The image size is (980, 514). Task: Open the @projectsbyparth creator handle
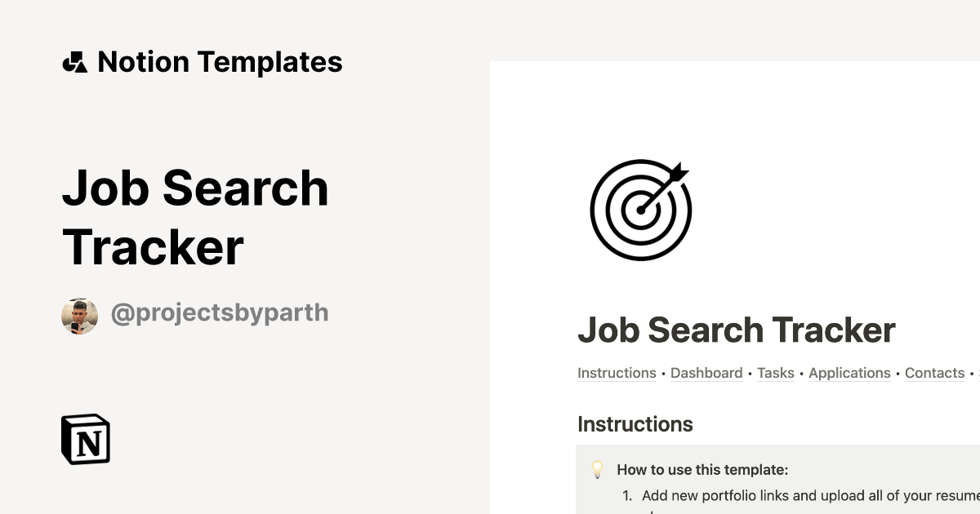click(x=220, y=312)
